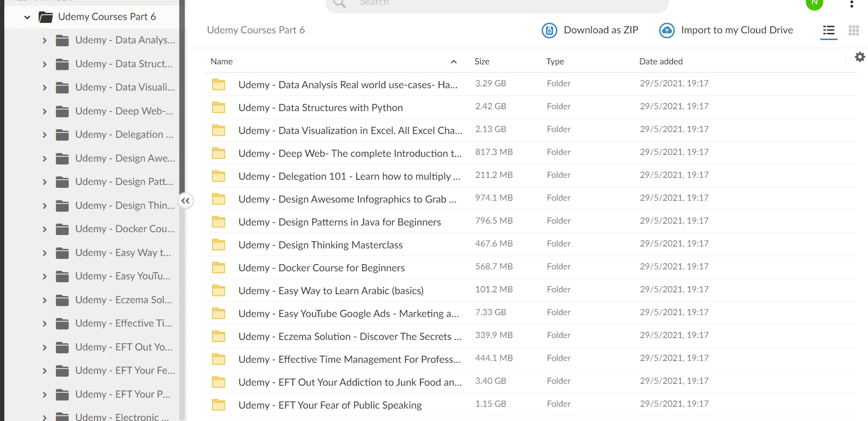Open Udemy - Design Awesome Infographics folder

pyautogui.click(x=347, y=199)
